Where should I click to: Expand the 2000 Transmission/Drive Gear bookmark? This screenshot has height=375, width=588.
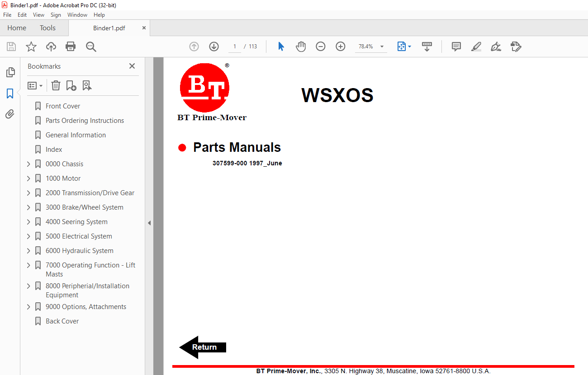click(28, 193)
